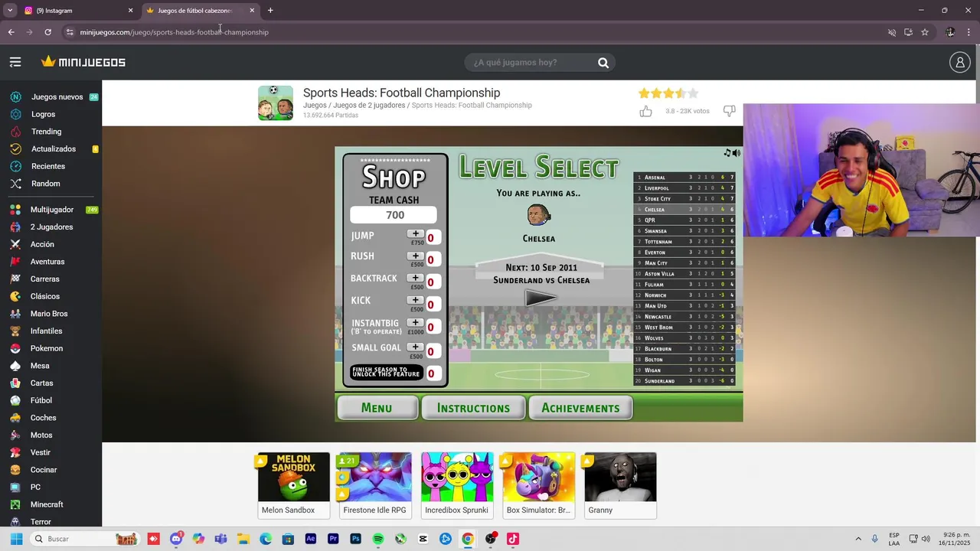Click the thumbs-up like icon
This screenshot has height=551, width=980.
tap(646, 111)
